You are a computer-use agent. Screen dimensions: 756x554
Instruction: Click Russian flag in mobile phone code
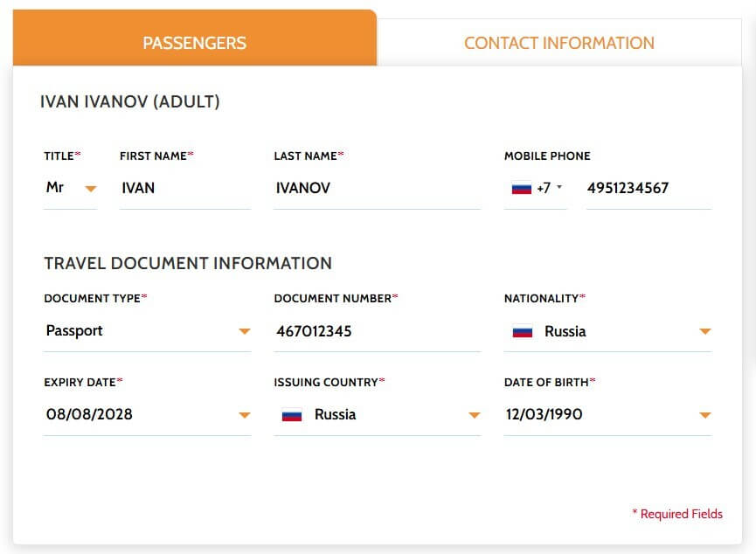click(x=521, y=188)
